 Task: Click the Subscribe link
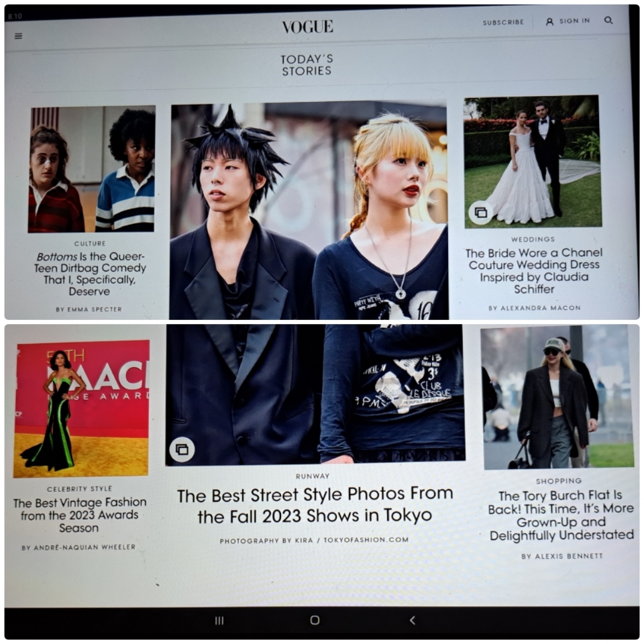[503, 22]
